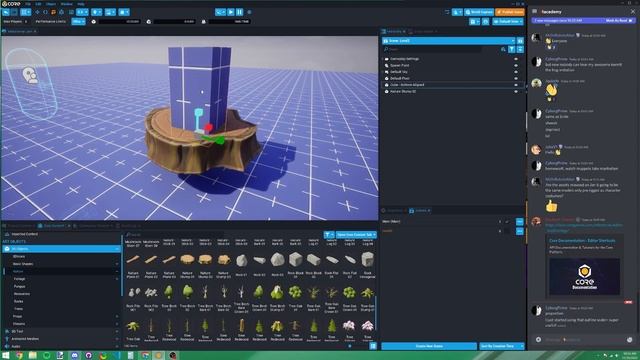Open the account dropdown in top toolbar
This screenshot has width=640, height=360.
coord(458,12)
